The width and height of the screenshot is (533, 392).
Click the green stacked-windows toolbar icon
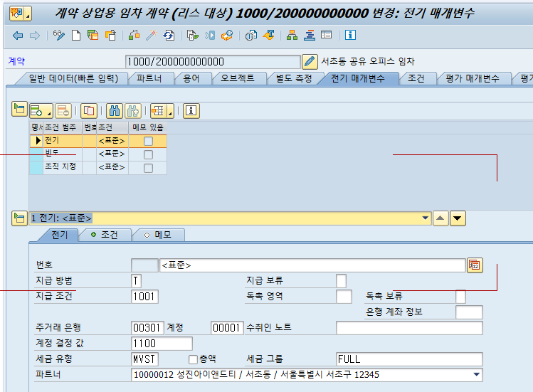pos(93,36)
